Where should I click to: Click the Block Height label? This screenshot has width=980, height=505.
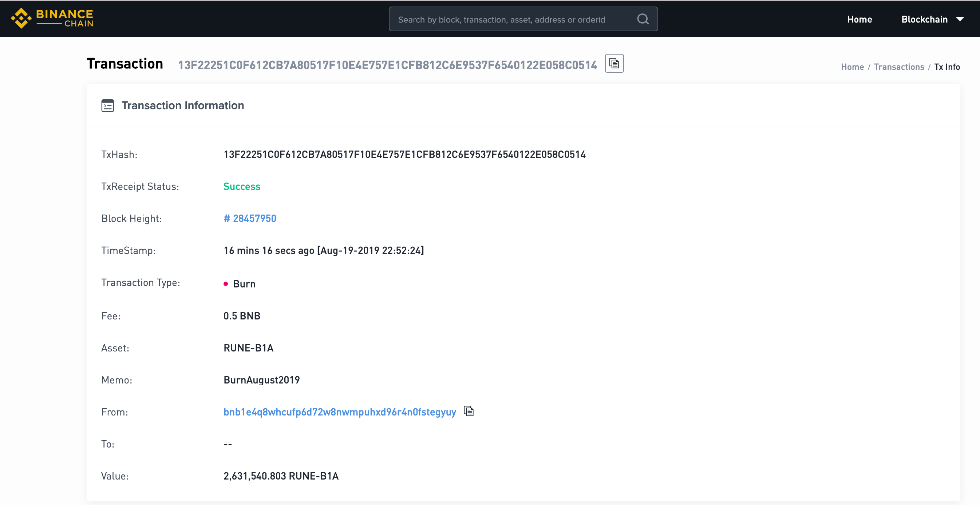[131, 218]
